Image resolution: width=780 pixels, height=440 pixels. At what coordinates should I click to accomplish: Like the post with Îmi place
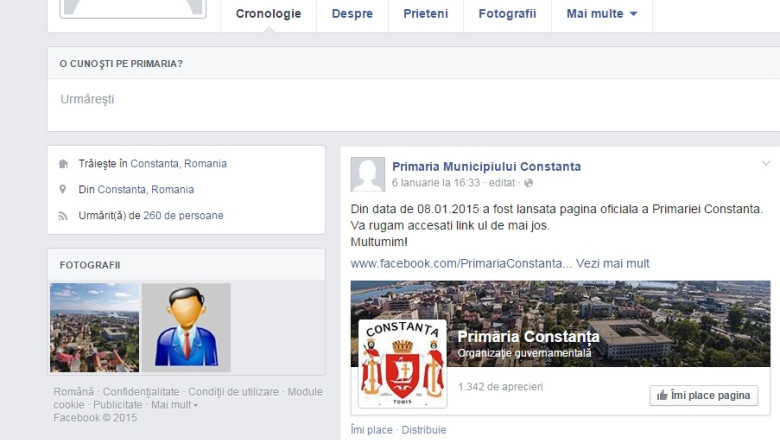pos(372,430)
